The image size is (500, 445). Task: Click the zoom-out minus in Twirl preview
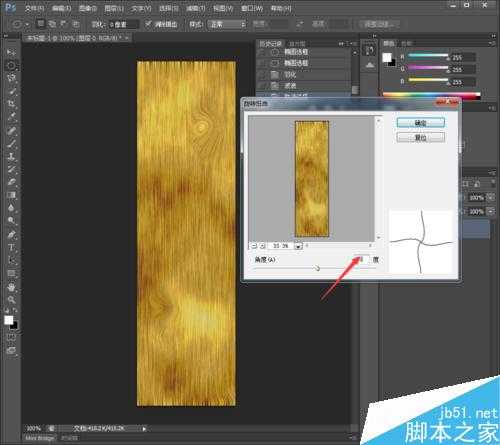254,246
